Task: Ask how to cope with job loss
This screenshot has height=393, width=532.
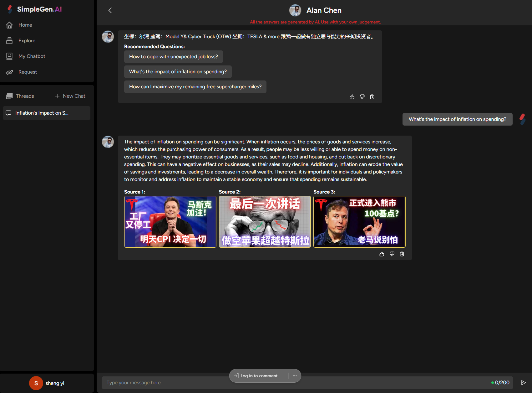Action: [174, 57]
